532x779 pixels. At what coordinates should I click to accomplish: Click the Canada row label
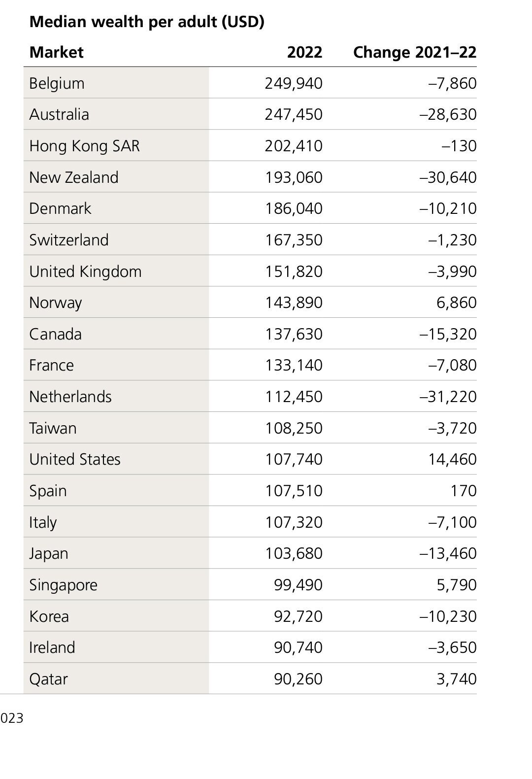point(56,334)
